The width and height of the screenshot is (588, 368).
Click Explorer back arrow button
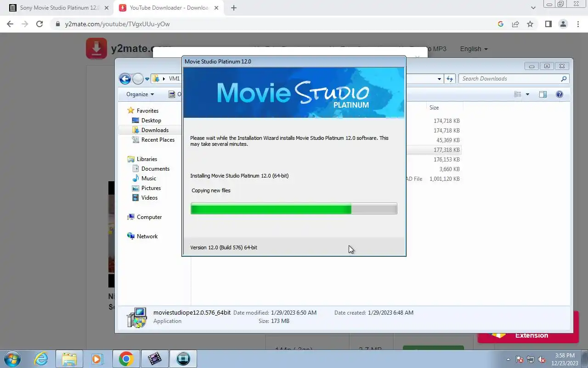click(x=124, y=79)
